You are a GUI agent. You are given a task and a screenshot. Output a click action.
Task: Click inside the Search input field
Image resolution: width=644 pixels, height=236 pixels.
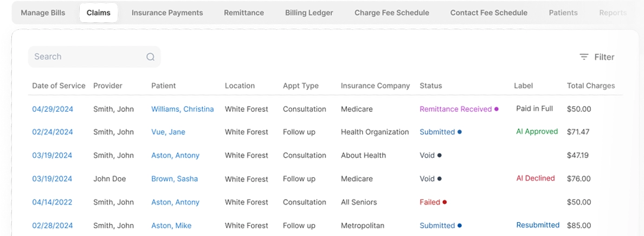coord(94,57)
